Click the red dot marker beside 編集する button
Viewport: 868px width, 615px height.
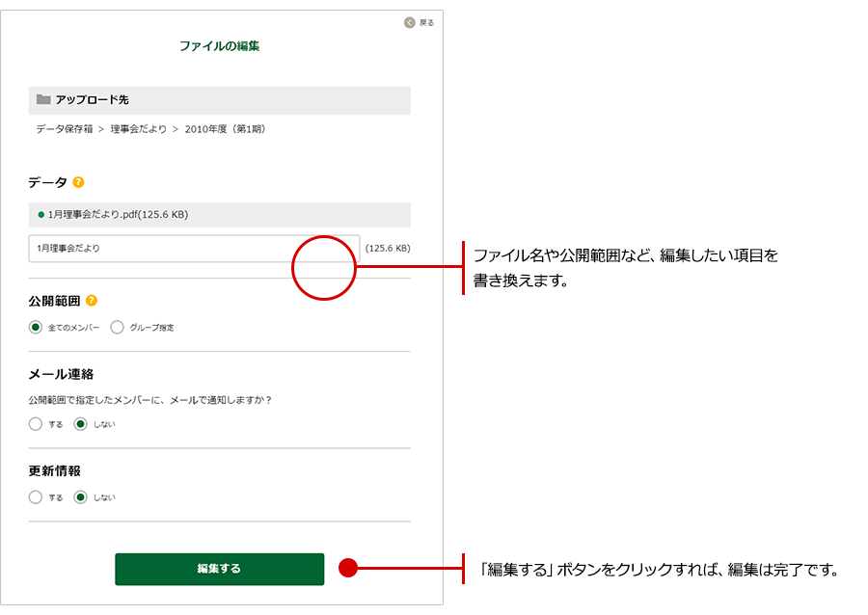click(348, 569)
